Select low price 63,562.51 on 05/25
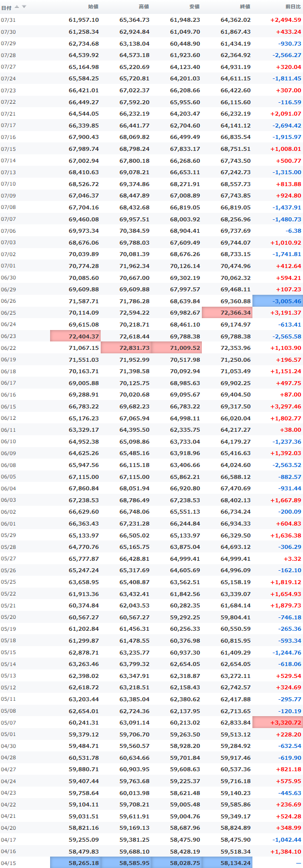The width and height of the screenshot is (303, 868). pos(185,582)
